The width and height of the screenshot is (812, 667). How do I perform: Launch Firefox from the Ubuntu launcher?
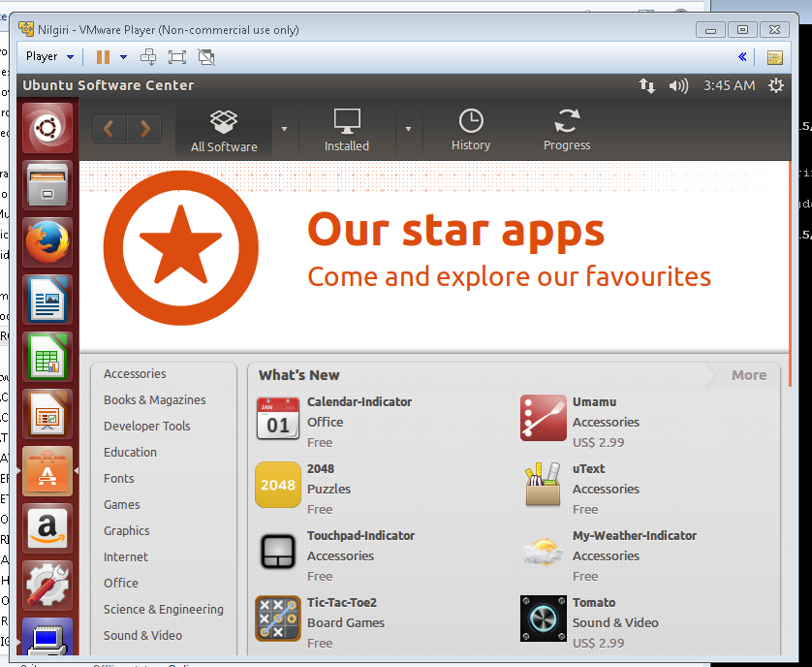coord(47,242)
